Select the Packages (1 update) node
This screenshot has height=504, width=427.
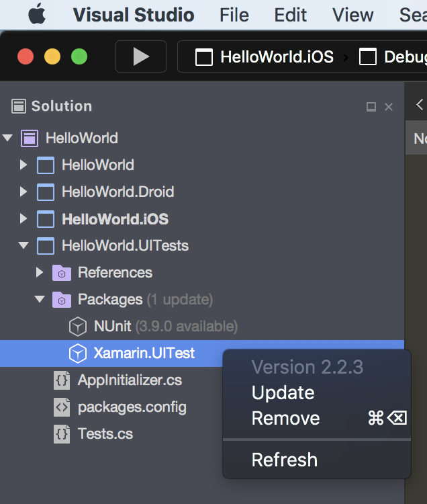click(145, 300)
